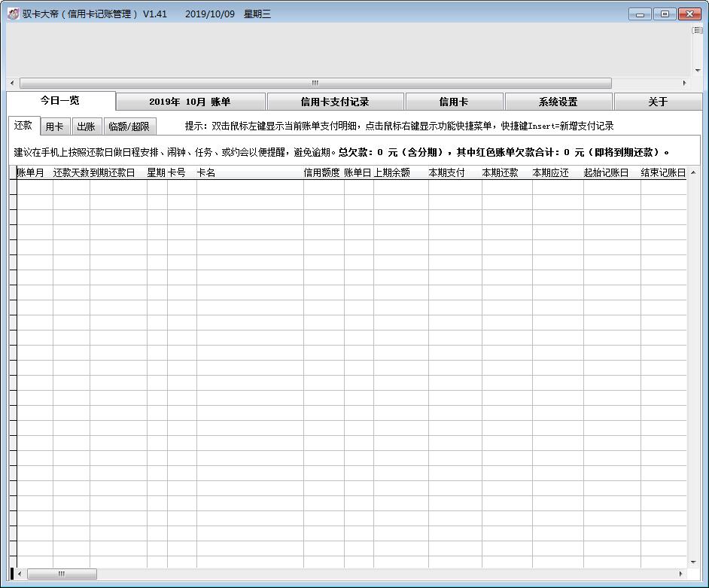This screenshot has width=709, height=588.
Task: Open the 系统设置 tab
Action: [558, 102]
